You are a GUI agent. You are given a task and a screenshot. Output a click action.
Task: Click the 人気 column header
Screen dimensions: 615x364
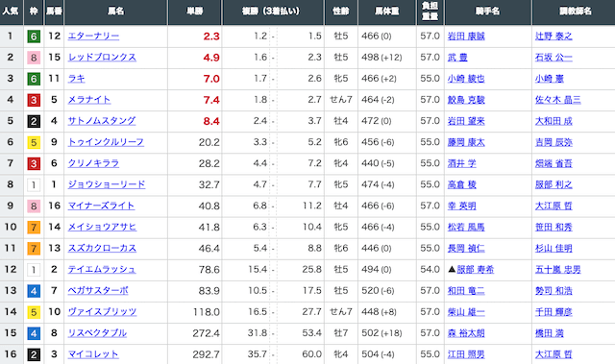(11, 12)
